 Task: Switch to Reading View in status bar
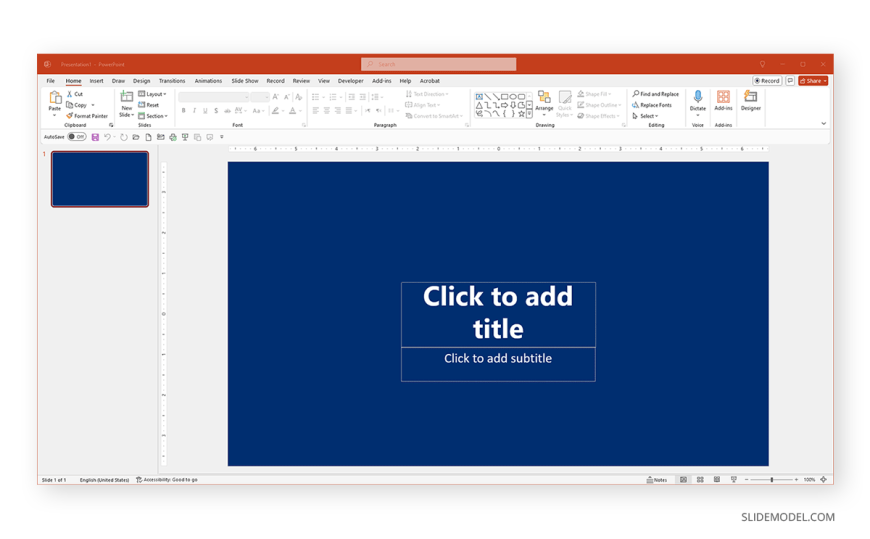pos(717,480)
